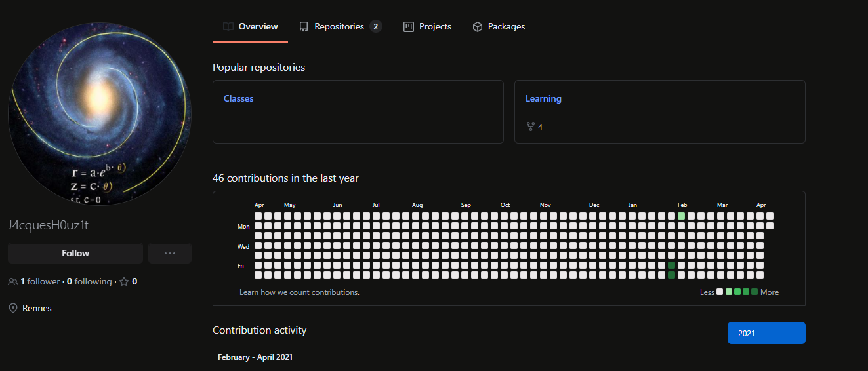868x371 pixels.
Task: Click the location pin icon beside Rennes
Action: (x=13, y=308)
